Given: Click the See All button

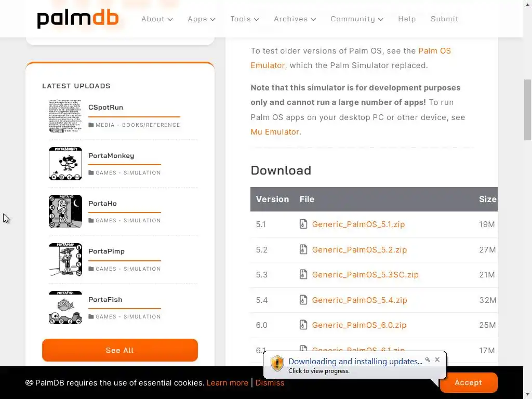Looking at the screenshot, I should point(120,350).
